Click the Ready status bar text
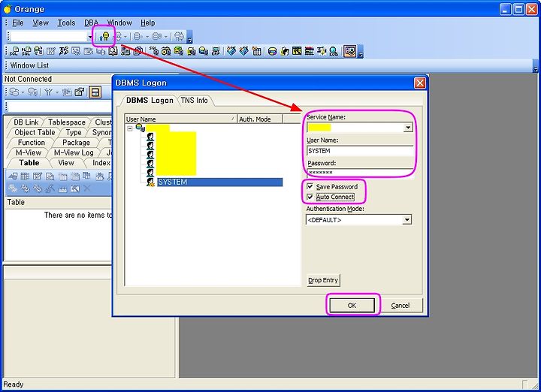Image resolution: width=541 pixels, height=392 pixels. [14, 384]
